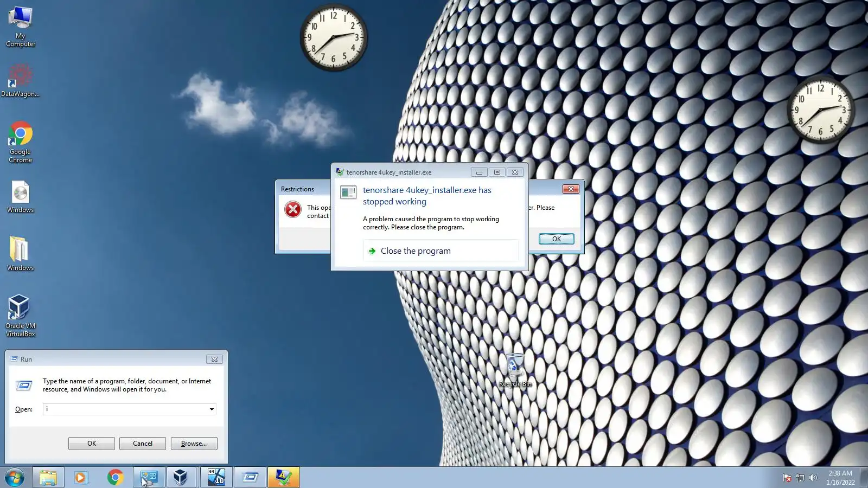Close the Restrictions dialog with the red X
This screenshot has width=868, height=488.
pos(571,189)
